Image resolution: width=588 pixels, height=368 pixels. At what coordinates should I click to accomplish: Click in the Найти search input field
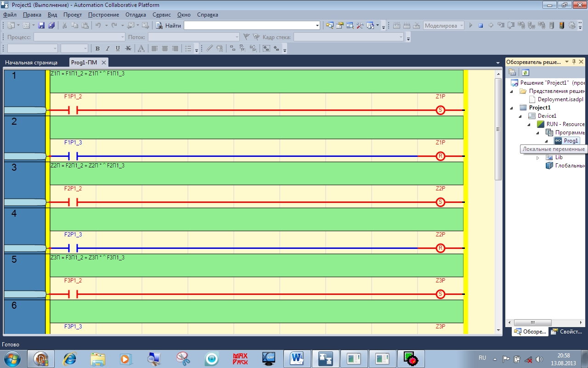click(249, 26)
